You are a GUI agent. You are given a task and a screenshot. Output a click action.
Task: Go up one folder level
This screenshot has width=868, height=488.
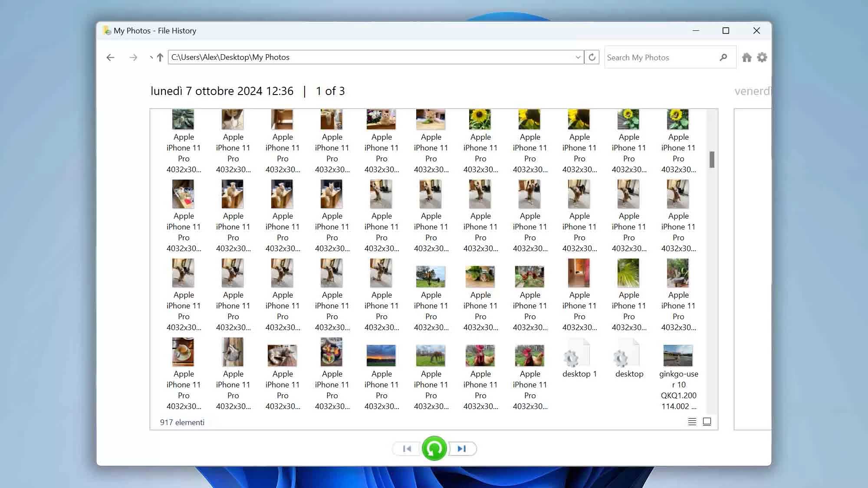[x=160, y=57]
